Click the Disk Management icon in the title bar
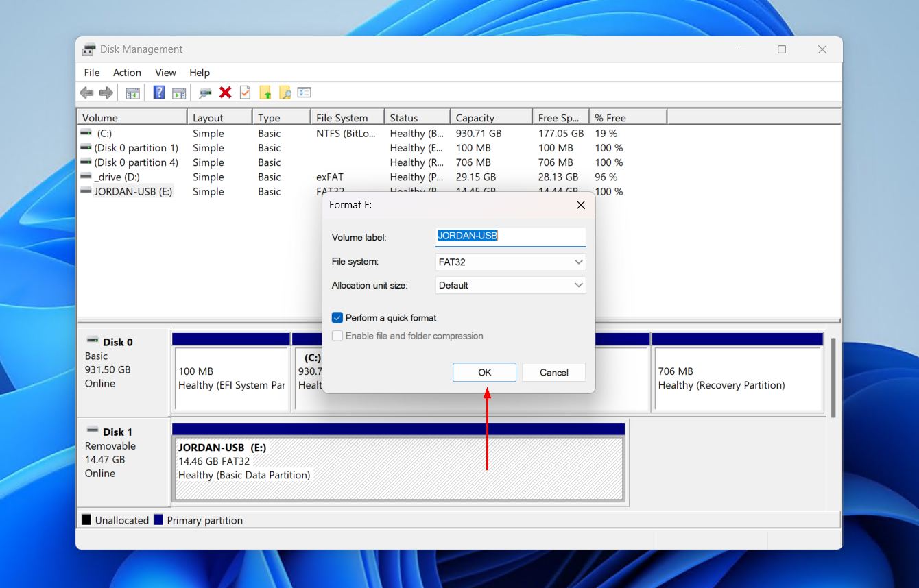This screenshot has width=919, height=588. tap(88, 49)
